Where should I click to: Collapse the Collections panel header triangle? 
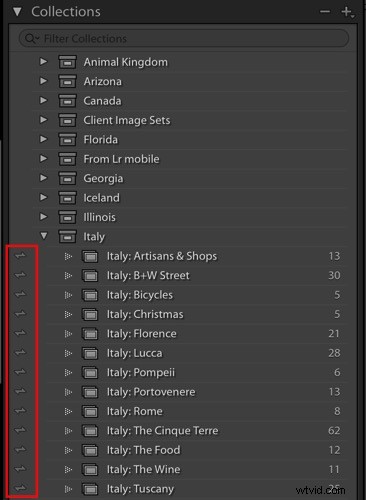coord(17,12)
